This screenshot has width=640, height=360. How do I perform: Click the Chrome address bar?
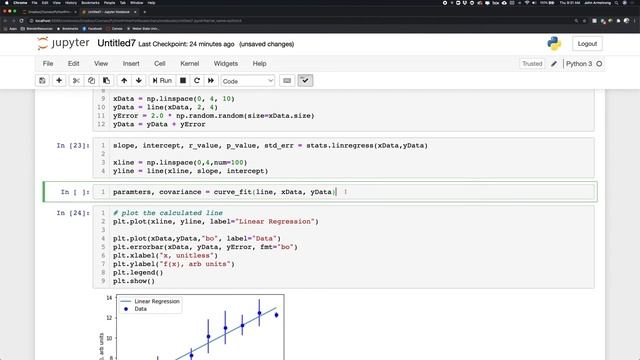(x=298, y=20)
